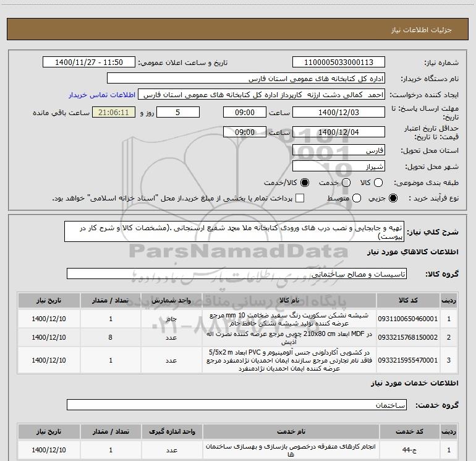Click the response deadline date 1400/12/03

[x=339, y=113]
